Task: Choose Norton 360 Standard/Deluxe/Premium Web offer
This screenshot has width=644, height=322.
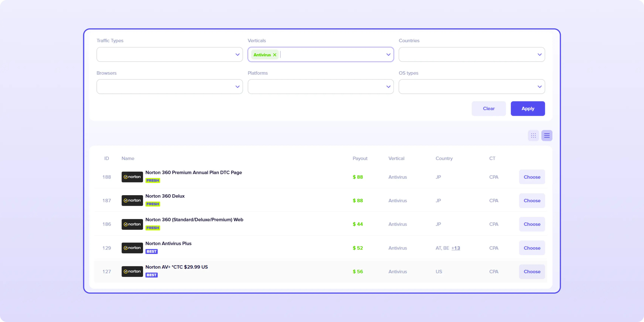Action: (x=532, y=224)
